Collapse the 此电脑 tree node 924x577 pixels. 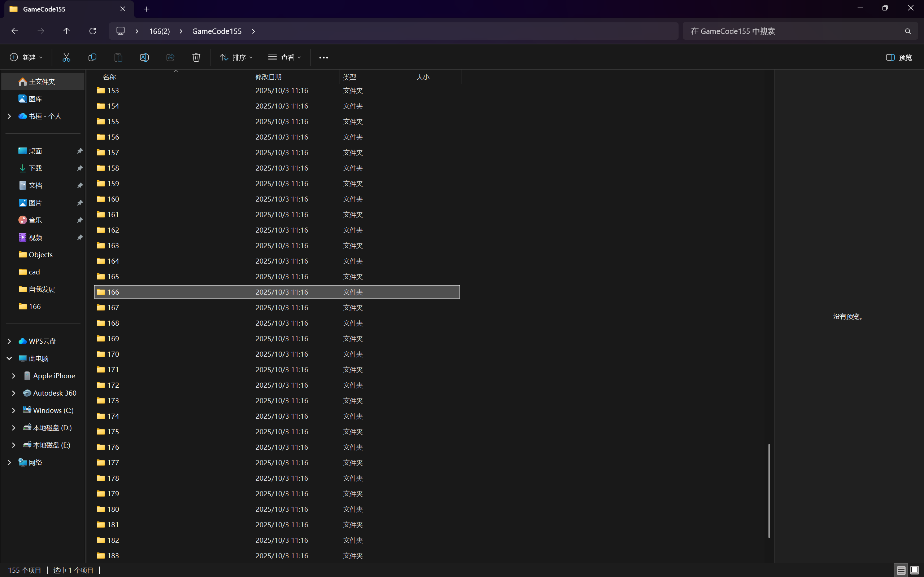point(9,358)
